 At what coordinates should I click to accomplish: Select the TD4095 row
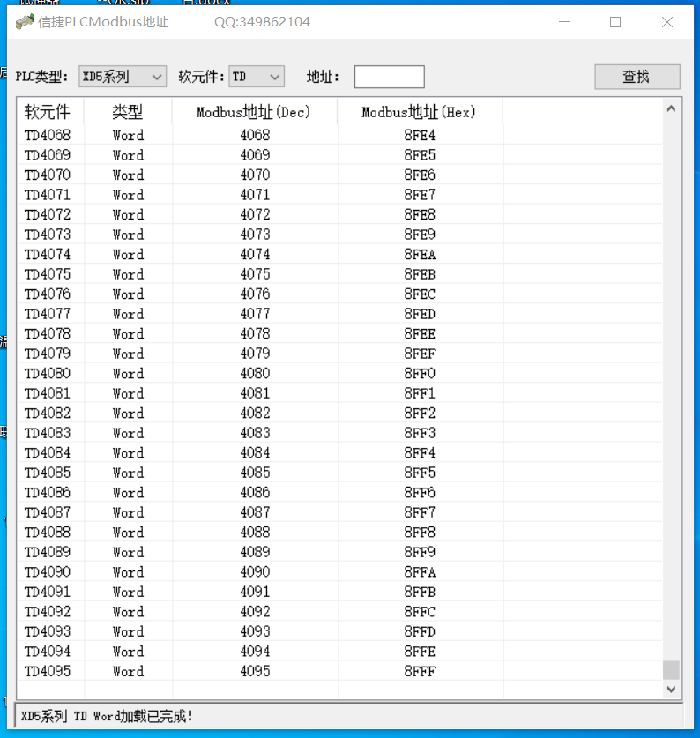point(48,671)
